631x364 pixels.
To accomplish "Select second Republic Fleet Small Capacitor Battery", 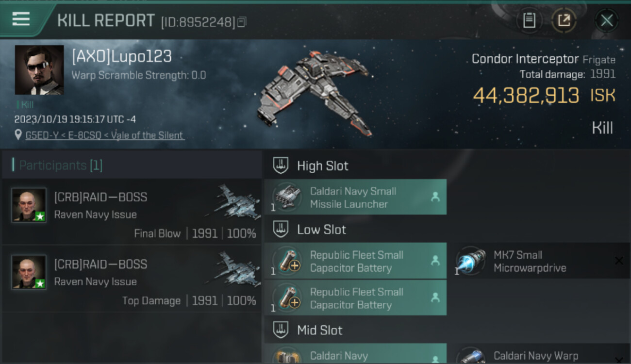I will click(355, 298).
